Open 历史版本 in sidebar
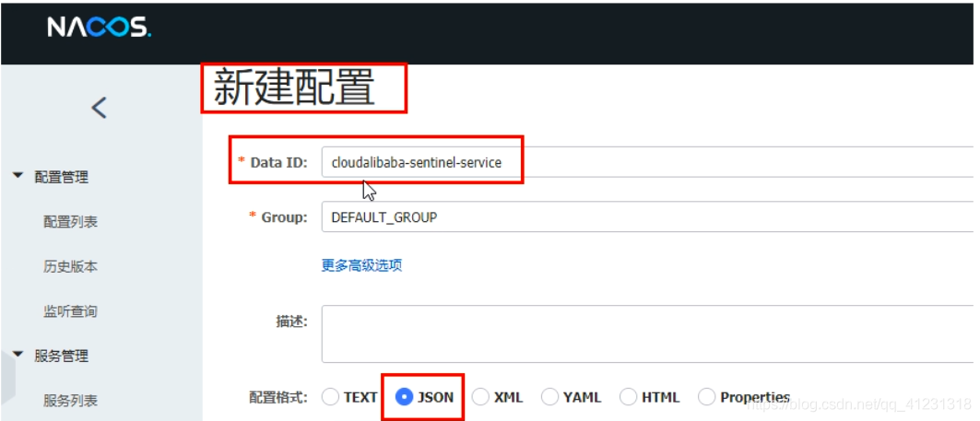The width and height of the screenshot is (980, 421). pyautogui.click(x=70, y=267)
